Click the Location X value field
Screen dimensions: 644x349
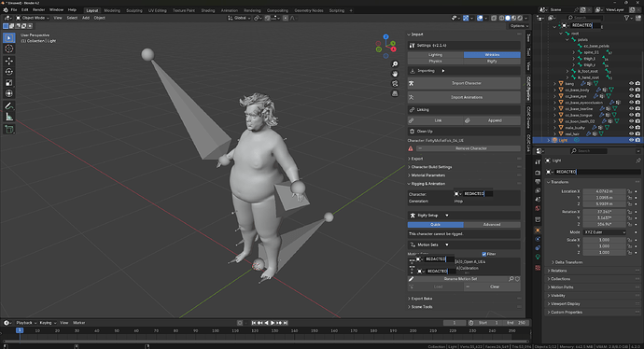pos(604,191)
